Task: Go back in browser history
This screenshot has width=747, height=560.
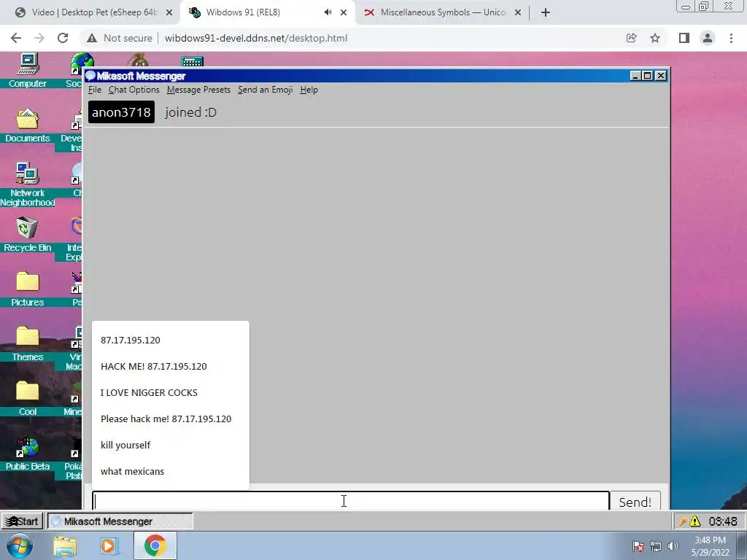Action: click(x=16, y=38)
